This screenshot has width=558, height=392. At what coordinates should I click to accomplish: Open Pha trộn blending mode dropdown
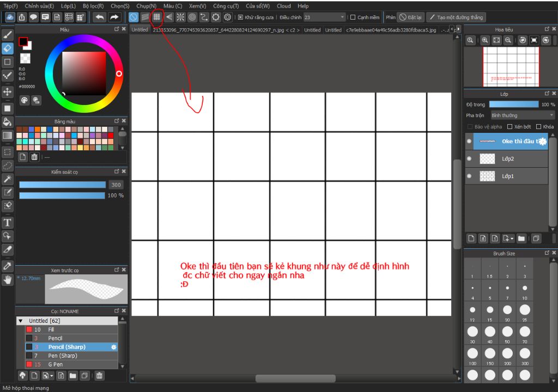click(x=523, y=115)
